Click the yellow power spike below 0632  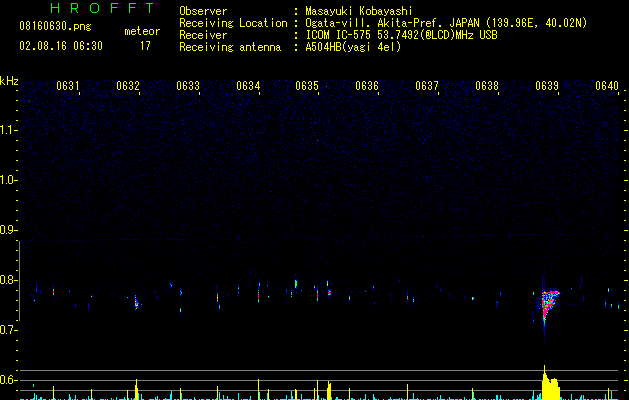136,389
